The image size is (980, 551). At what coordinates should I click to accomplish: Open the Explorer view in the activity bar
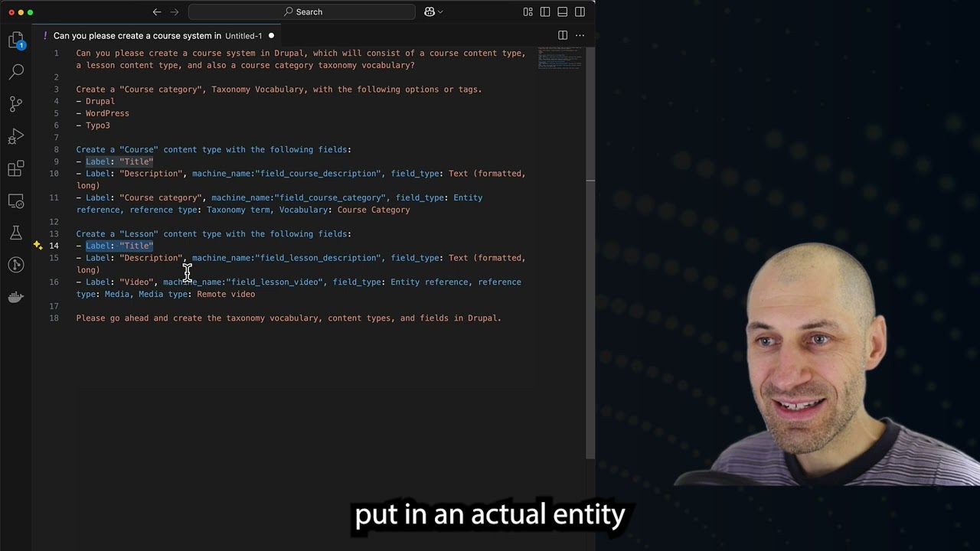point(16,40)
